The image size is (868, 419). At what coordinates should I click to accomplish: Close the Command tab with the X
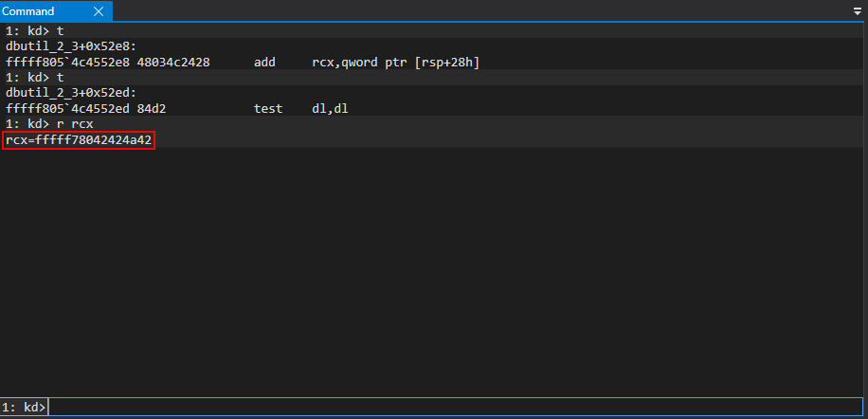tap(99, 11)
